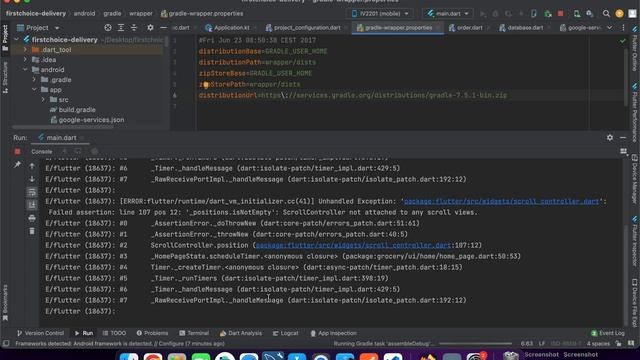
Task: Click the wrapper breadcrumb in navigation bar
Action: coord(141,13)
